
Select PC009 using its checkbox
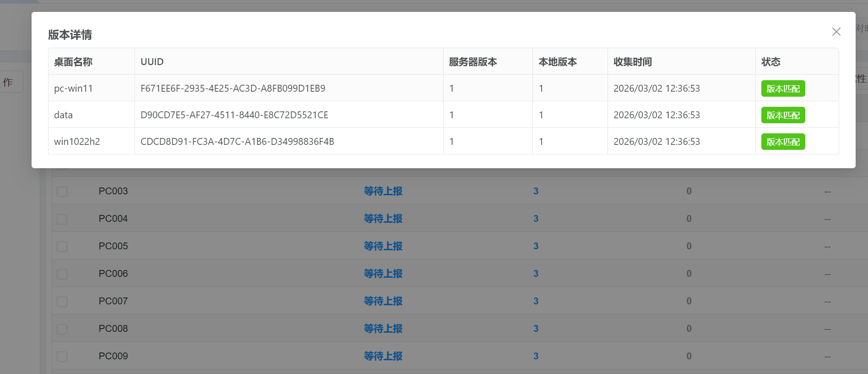click(62, 357)
